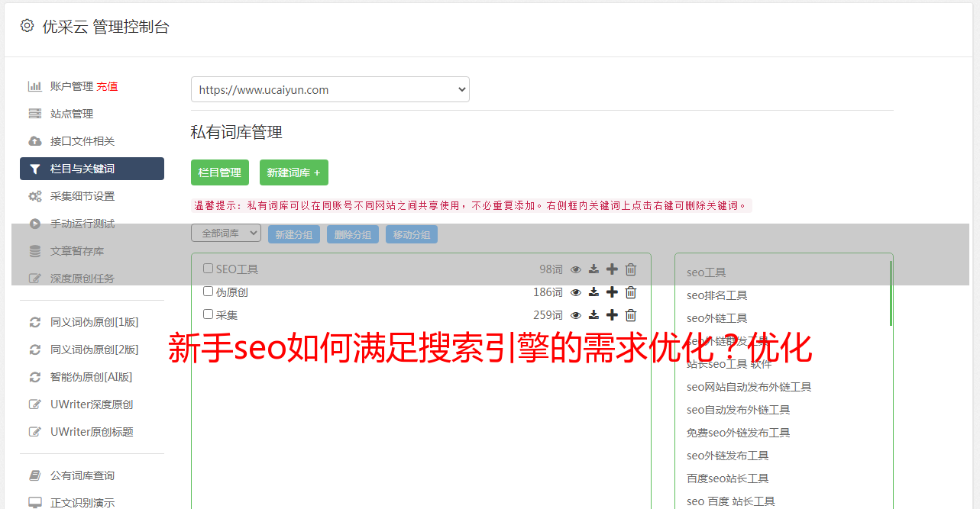This screenshot has width=980, height=509.
Task: Check the 采集 checkbox
Action: (x=208, y=314)
